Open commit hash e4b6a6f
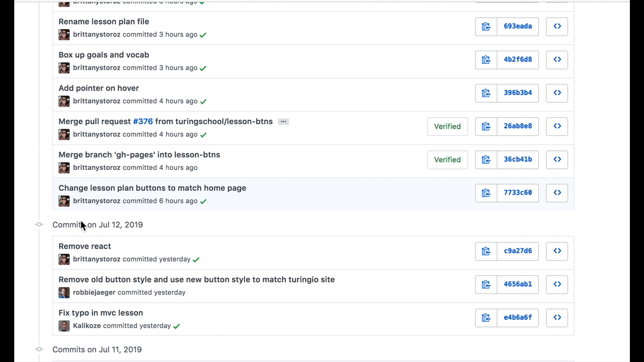 (518, 318)
